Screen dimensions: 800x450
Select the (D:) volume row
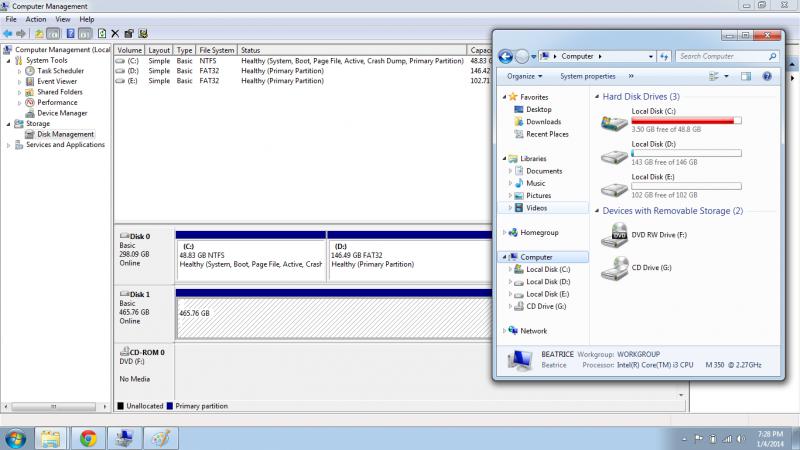(303, 71)
